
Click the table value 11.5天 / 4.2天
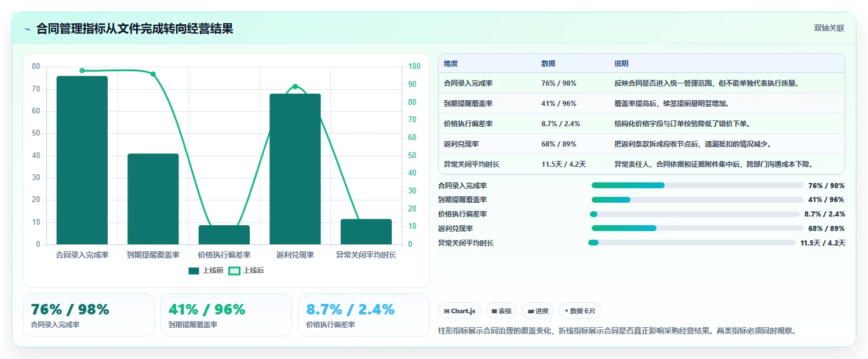pos(564,164)
